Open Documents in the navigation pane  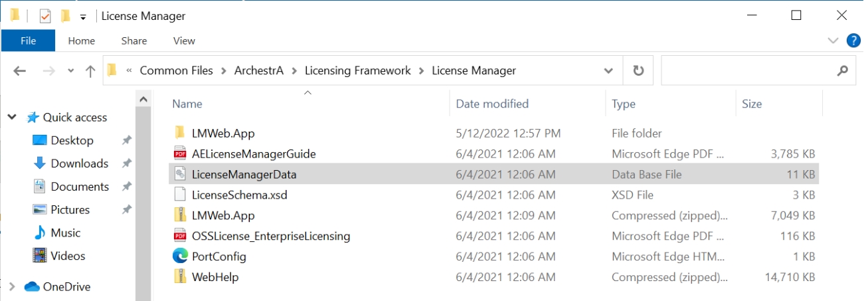pyautogui.click(x=80, y=187)
